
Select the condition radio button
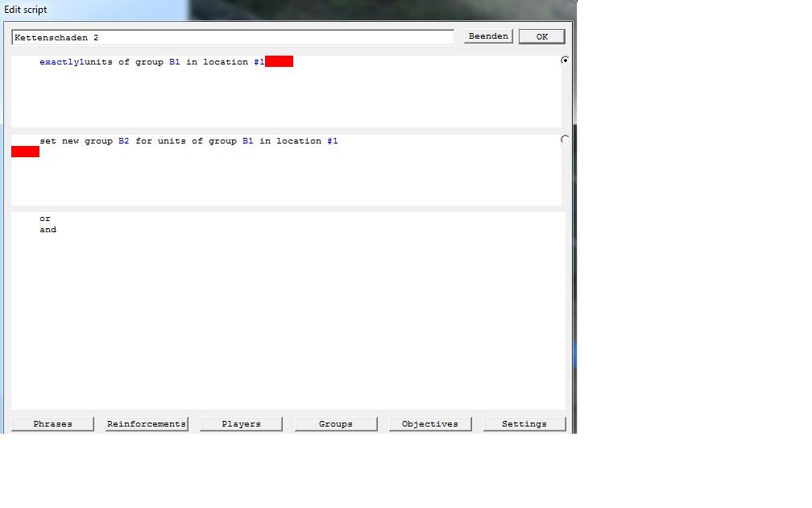click(x=565, y=60)
